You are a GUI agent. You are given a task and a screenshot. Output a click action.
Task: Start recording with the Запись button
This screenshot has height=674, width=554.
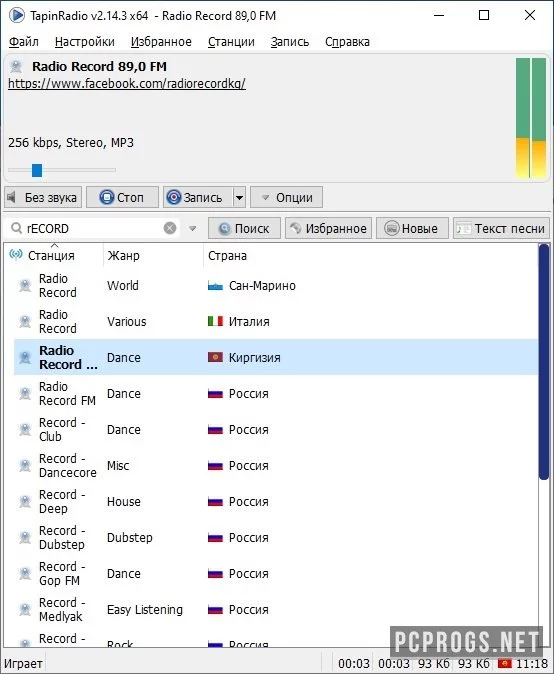[198, 197]
